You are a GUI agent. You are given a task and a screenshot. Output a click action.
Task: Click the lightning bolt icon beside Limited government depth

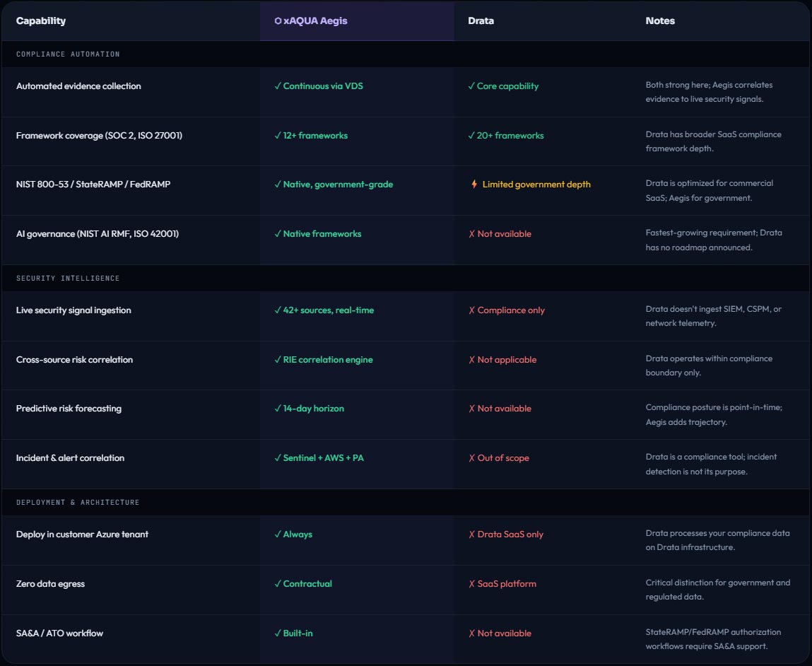[473, 184]
